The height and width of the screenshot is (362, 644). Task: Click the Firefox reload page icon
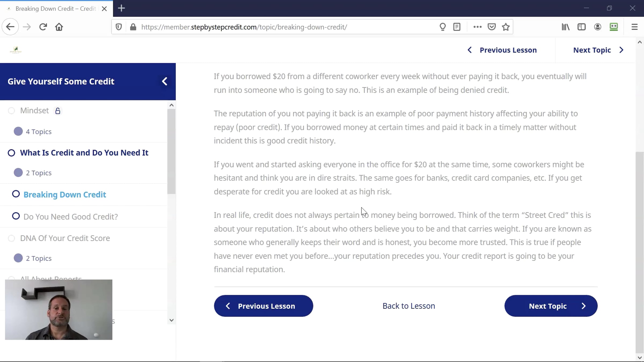coord(43,27)
